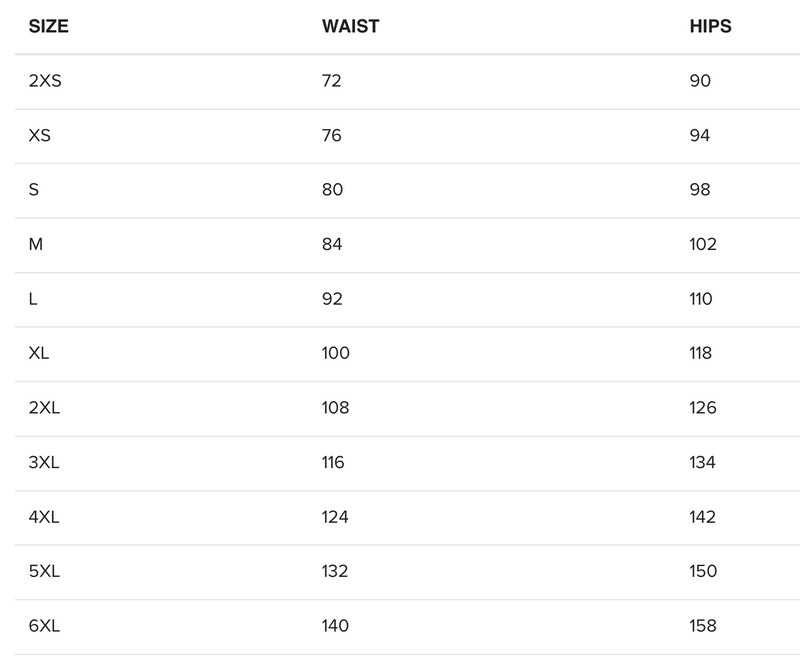Click hips value 94 for XS
Viewport: 800px width, 672px height.
coord(700,135)
